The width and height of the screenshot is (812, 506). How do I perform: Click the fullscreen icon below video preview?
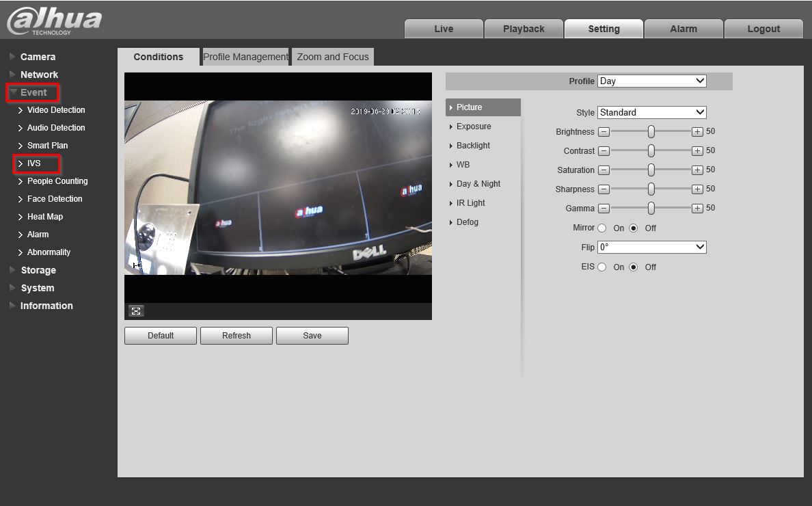[136, 311]
